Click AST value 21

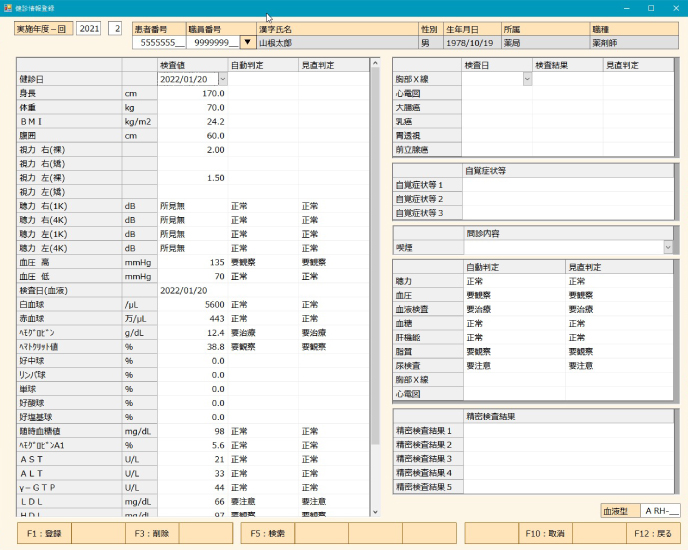193,459
